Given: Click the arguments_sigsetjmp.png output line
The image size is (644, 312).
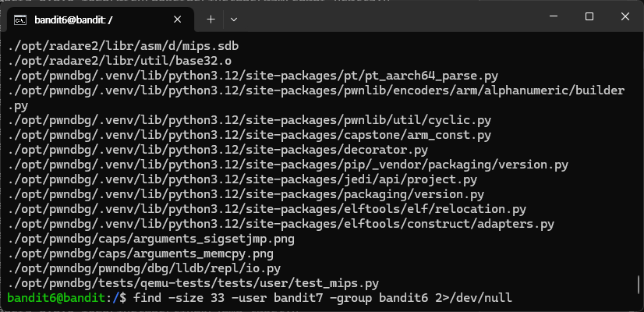Looking at the screenshot, I should 150,239.
